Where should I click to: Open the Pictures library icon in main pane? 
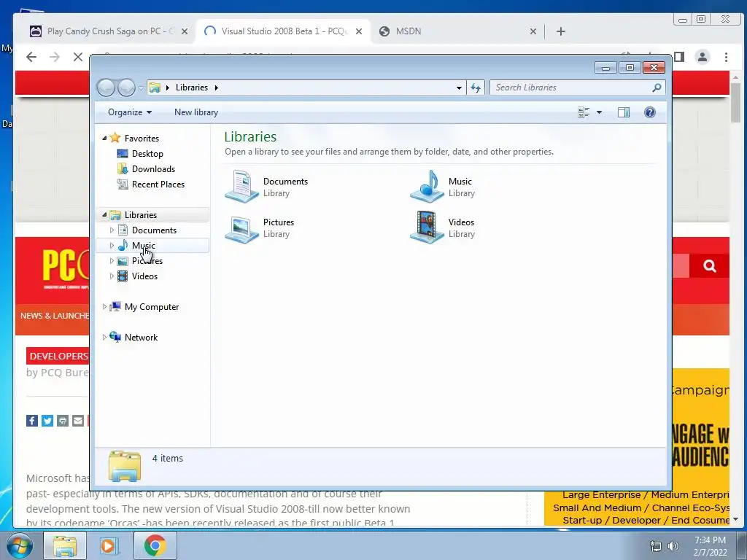[242, 227]
